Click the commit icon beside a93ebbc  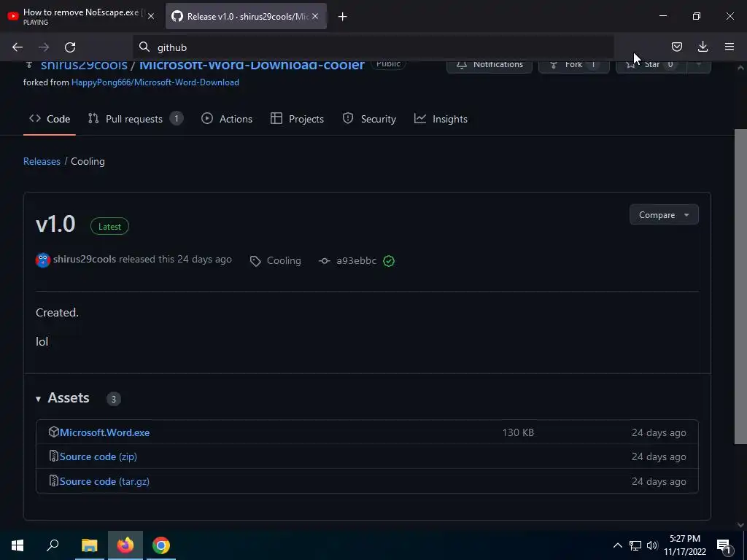tap(325, 261)
